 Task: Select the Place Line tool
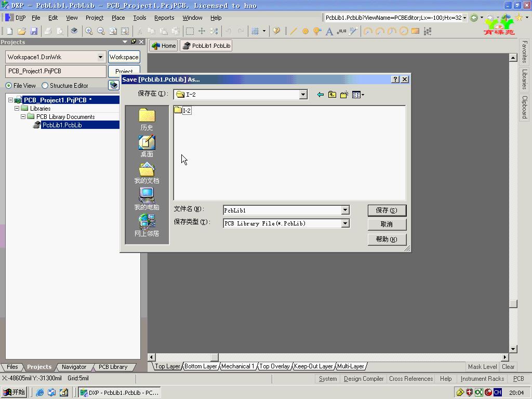(x=294, y=31)
